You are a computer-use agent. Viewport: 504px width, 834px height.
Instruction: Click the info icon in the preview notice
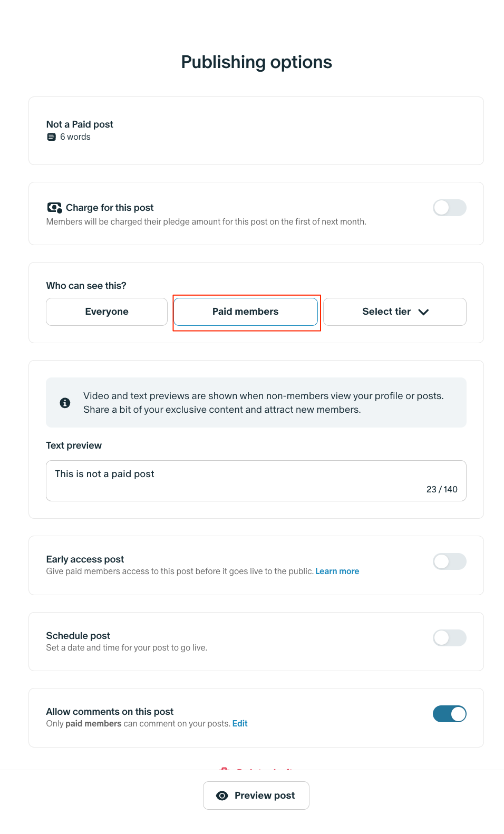coord(65,403)
